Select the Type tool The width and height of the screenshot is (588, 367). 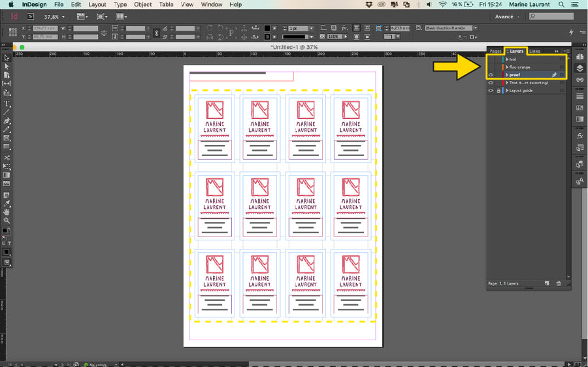pos(7,103)
